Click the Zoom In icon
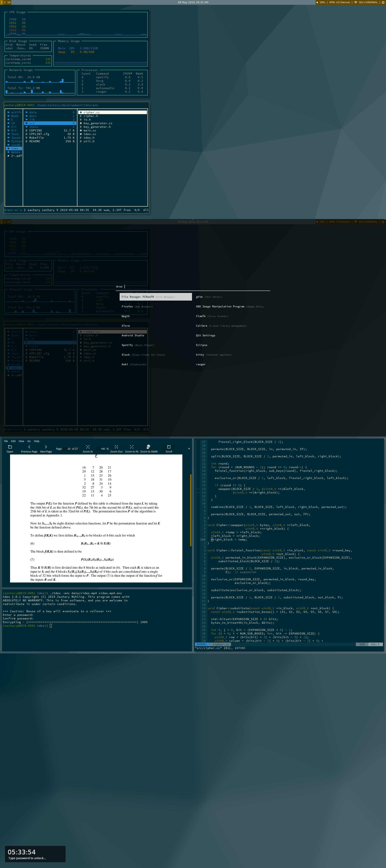Screen dimensions: 386x868 pyautogui.click(x=88, y=447)
